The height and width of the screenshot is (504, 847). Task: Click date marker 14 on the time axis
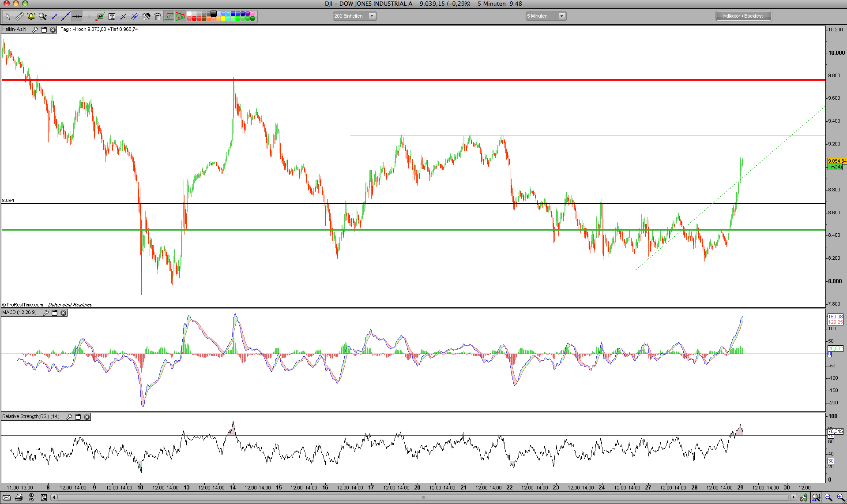tap(233, 488)
